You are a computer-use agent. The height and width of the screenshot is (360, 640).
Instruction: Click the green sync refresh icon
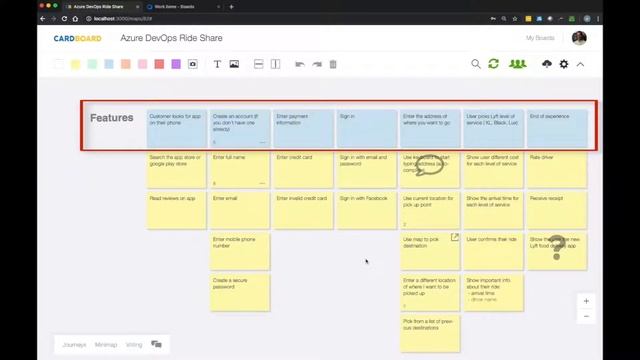(493, 64)
